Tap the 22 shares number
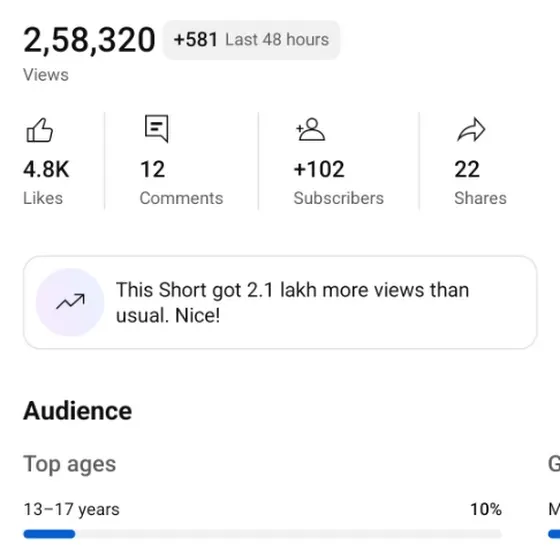The image size is (560, 560). [467, 169]
